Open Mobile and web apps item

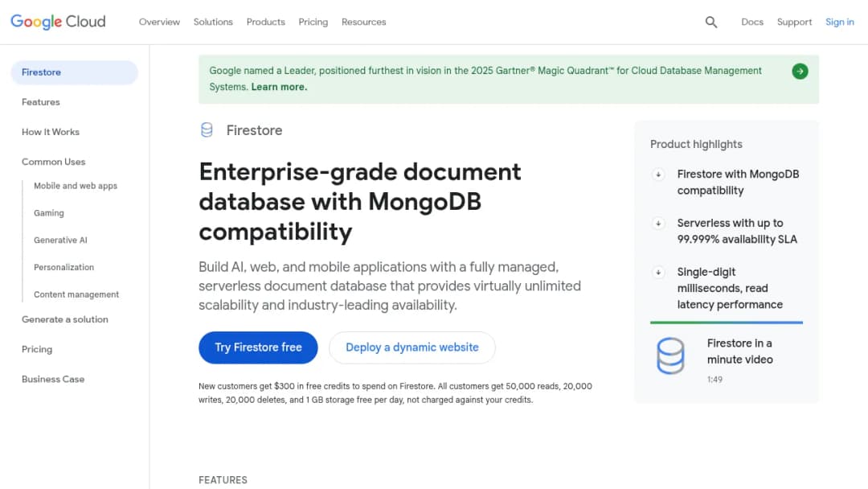click(76, 186)
